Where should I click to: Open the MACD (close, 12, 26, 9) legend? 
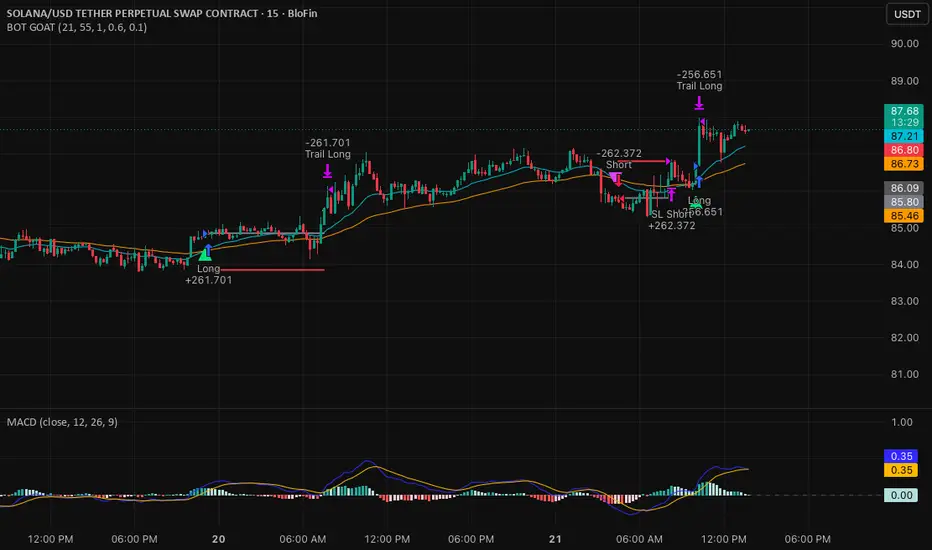point(62,422)
